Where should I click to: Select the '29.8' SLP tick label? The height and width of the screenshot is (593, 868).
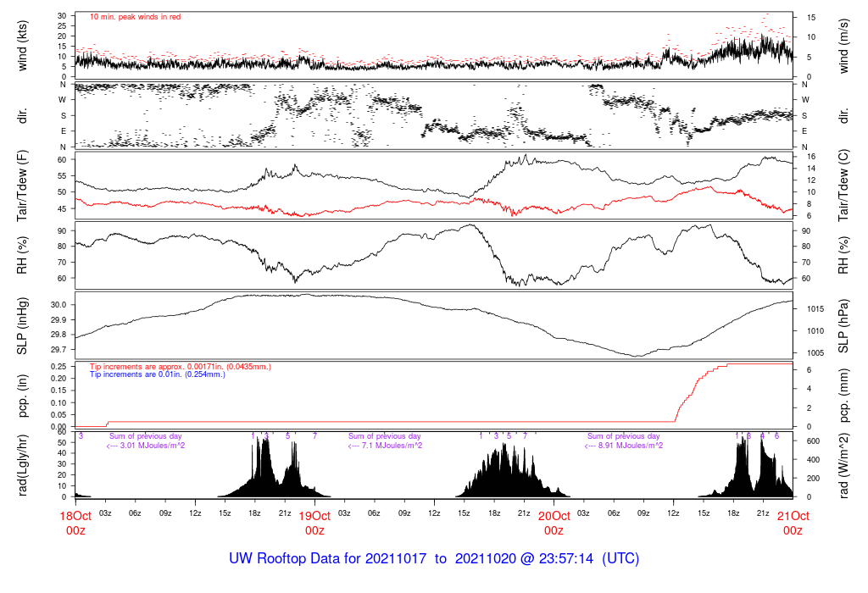click(x=60, y=335)
